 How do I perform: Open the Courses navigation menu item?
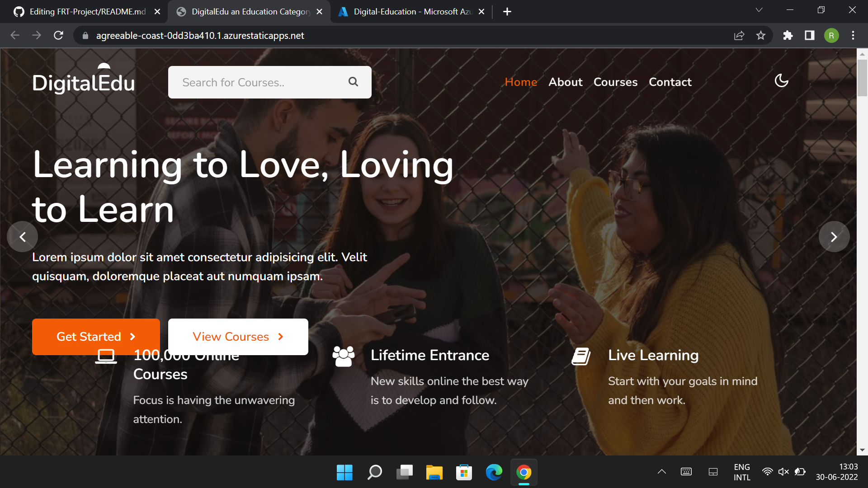(615, 82)
